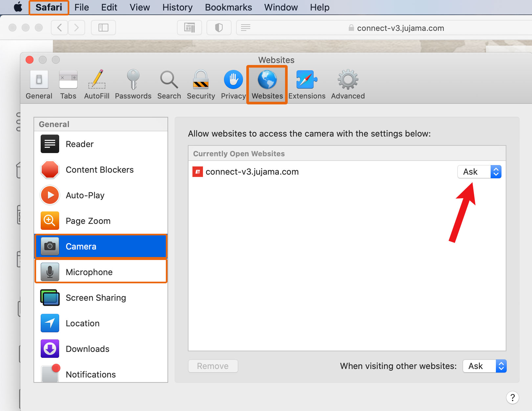Go back in Safari browser window
Viewport: 532px width, 411px height.
[59, 28]
